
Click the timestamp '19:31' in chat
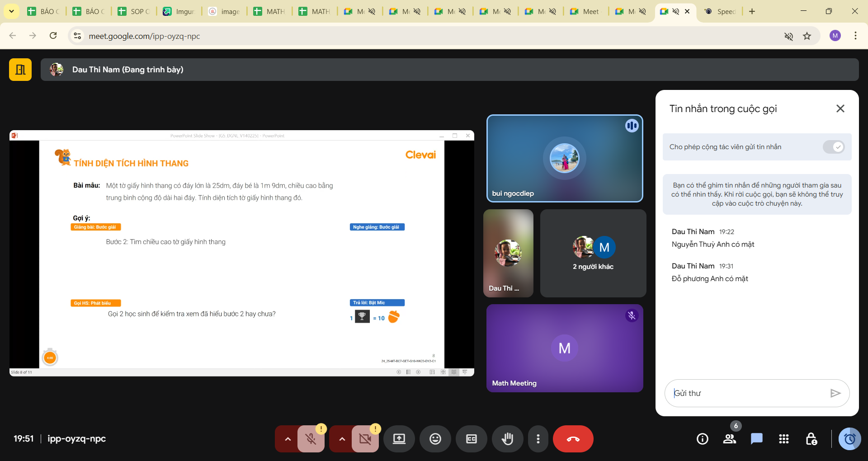[726, 266]
